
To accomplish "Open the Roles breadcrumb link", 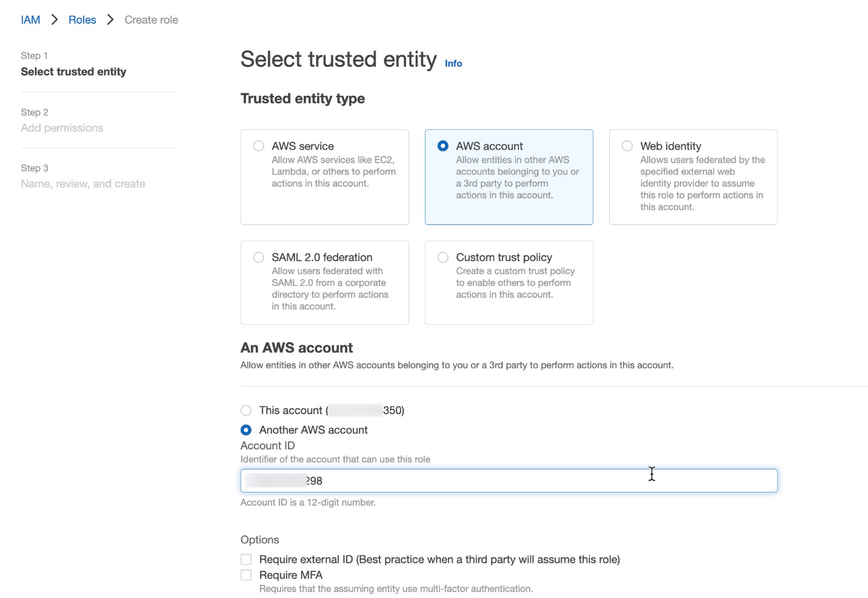I will [x=82, y=19].
